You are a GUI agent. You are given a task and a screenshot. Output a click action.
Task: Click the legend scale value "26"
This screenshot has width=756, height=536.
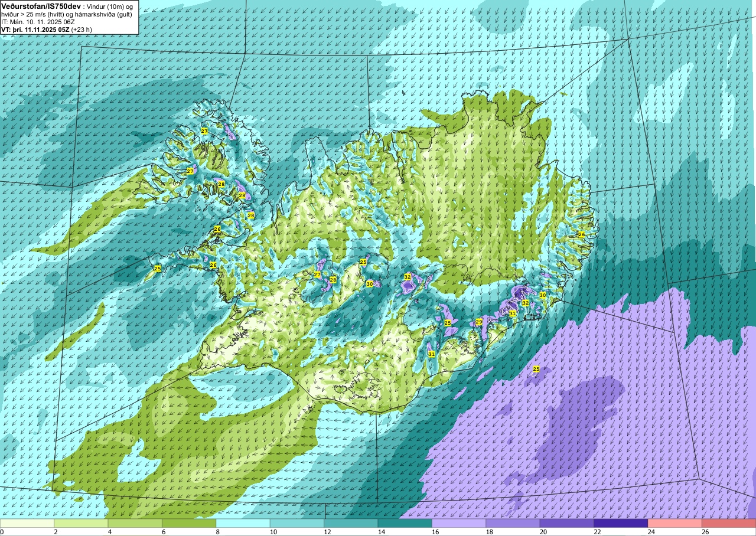pos(706,532)
